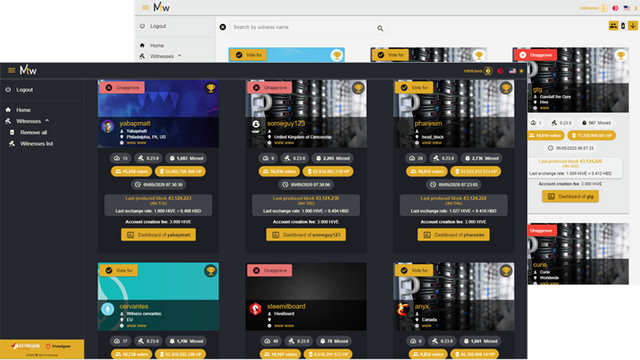Open hamburger menu in dark window
640x360 pixels.
coord(11,71)
